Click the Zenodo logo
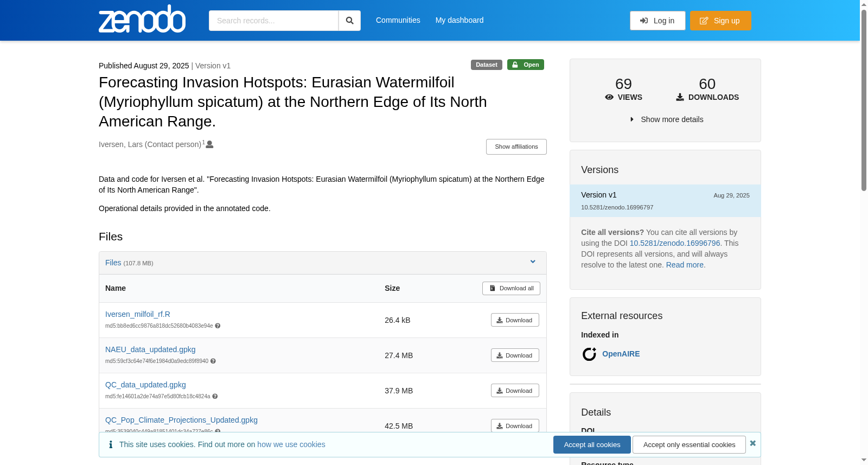Image resolution: width=868 pixels, height=465 pixels. click(x=142, y=19)
